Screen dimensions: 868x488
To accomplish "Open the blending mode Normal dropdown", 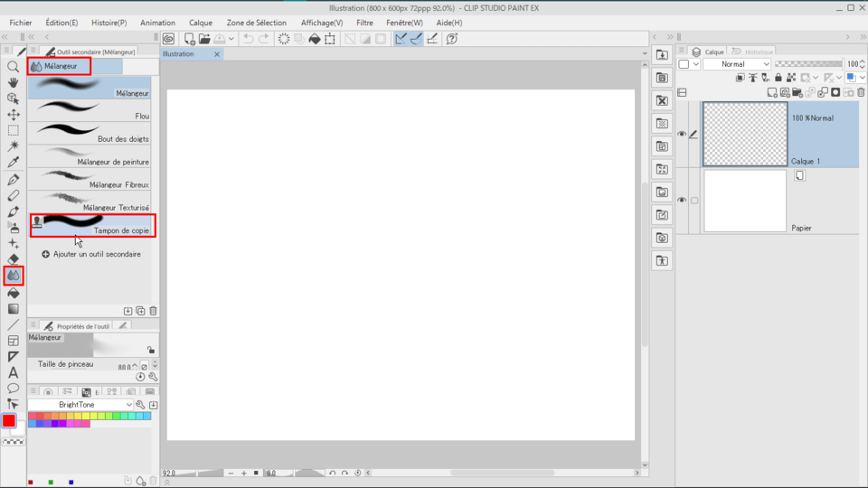I will (737, 64).
